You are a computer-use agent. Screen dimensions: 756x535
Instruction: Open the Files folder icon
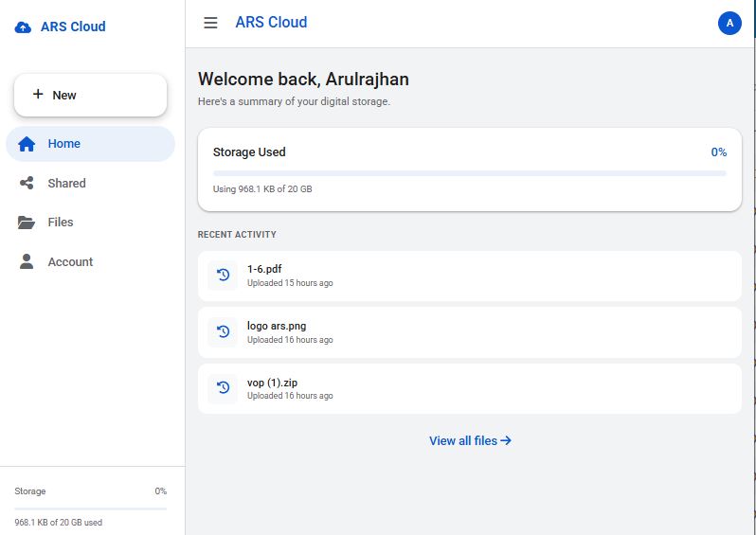pyautogui.click(x=27, y=223)
